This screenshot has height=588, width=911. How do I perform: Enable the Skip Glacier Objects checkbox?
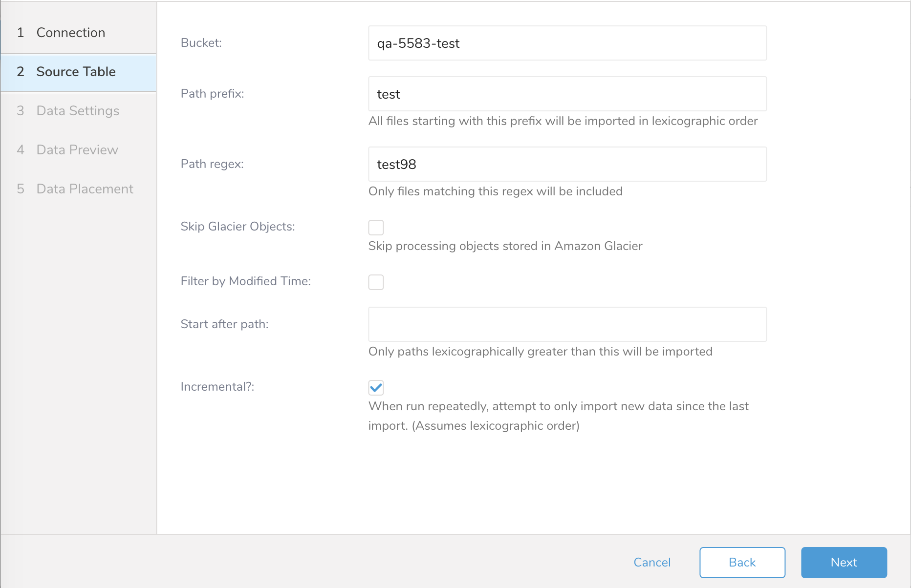tap(376, 227)
